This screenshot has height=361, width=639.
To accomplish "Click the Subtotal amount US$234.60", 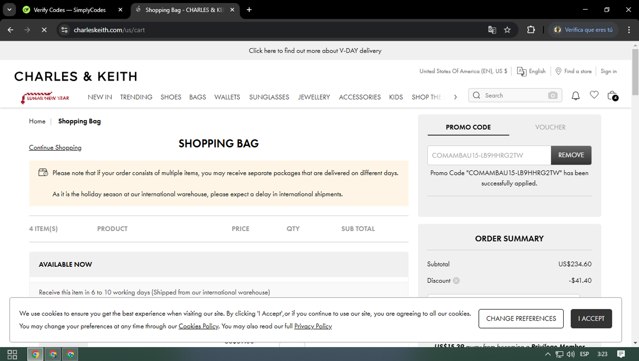I will click(575, 264).
